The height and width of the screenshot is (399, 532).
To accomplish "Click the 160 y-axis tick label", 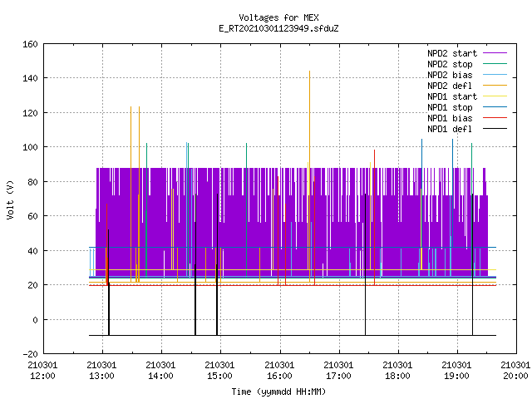I will pos(30,44).
